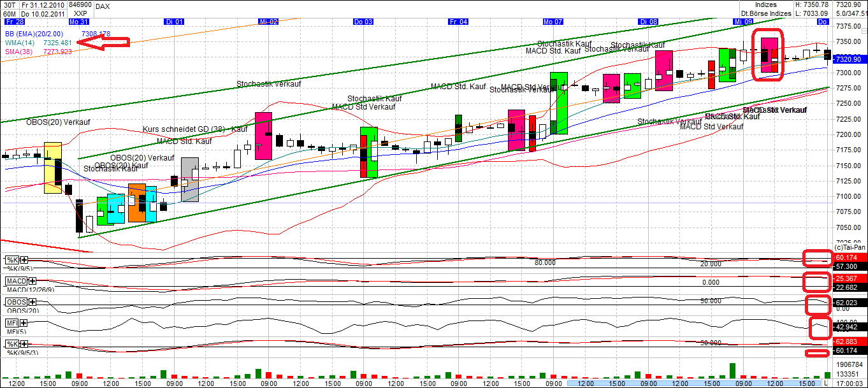Click the 60M timeframe cell
This screenshot has height=388, width=868.
coord(10,13)
